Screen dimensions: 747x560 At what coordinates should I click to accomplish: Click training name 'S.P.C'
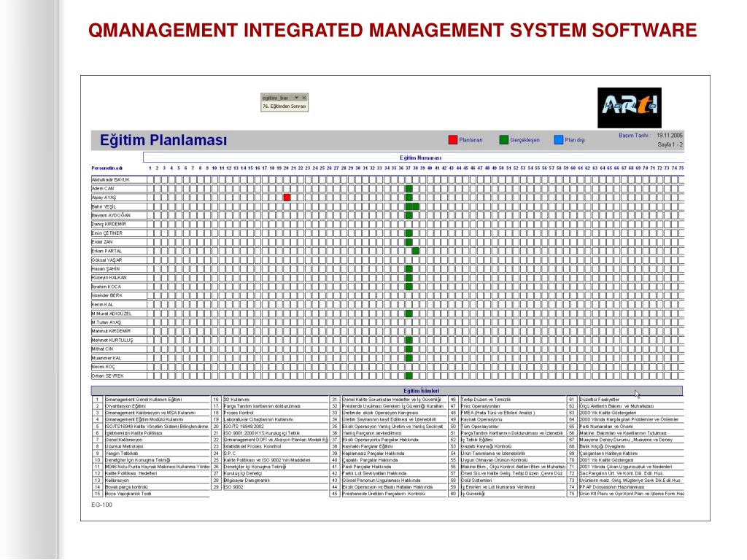230,454
